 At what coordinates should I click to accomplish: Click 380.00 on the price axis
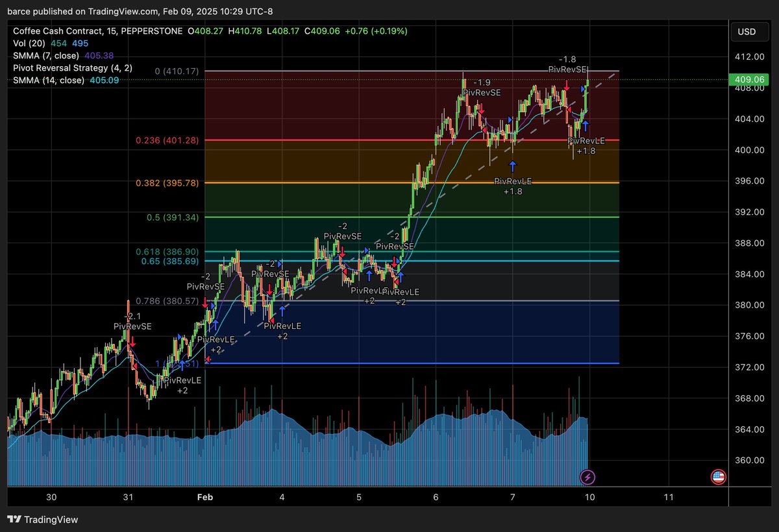point(750,306)
